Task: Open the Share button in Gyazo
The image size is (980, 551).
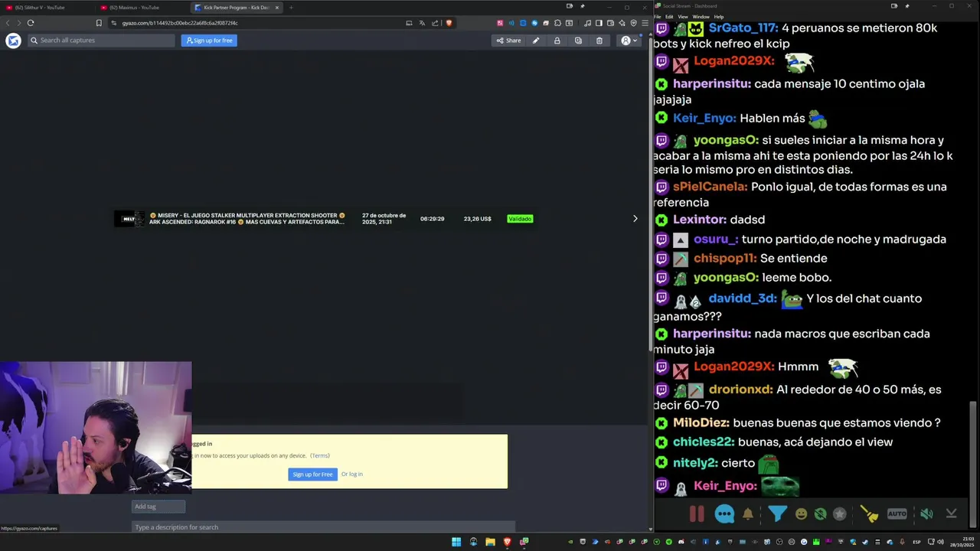Action: (508, 41)
